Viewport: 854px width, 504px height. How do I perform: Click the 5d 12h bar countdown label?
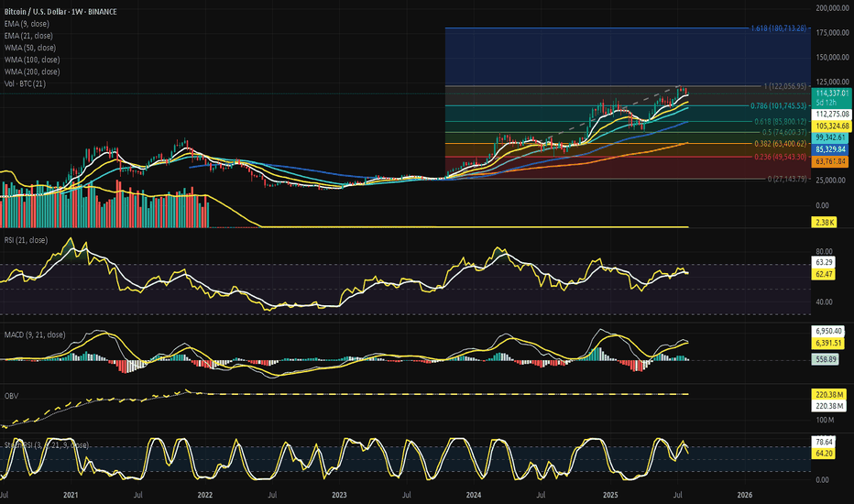click(826, 103)
